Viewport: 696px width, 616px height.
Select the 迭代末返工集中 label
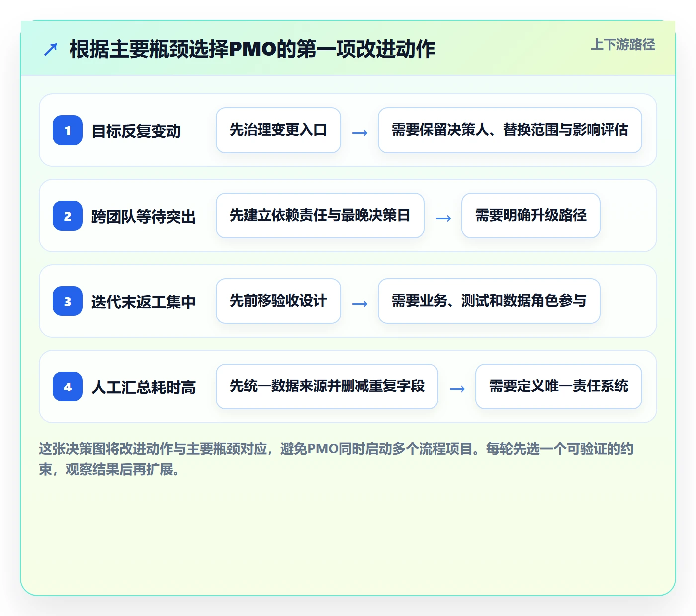pyautogui.click(x=144, y=302)
